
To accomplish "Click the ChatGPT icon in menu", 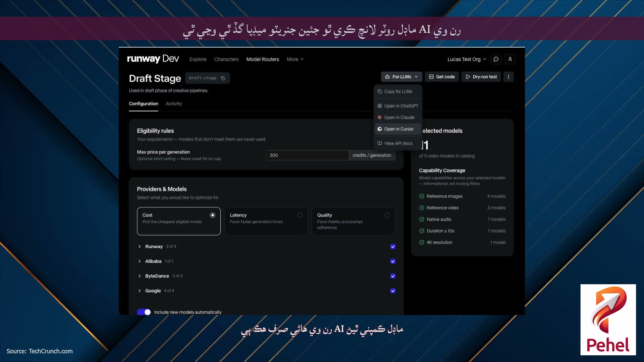I will [x=380, y=106].
